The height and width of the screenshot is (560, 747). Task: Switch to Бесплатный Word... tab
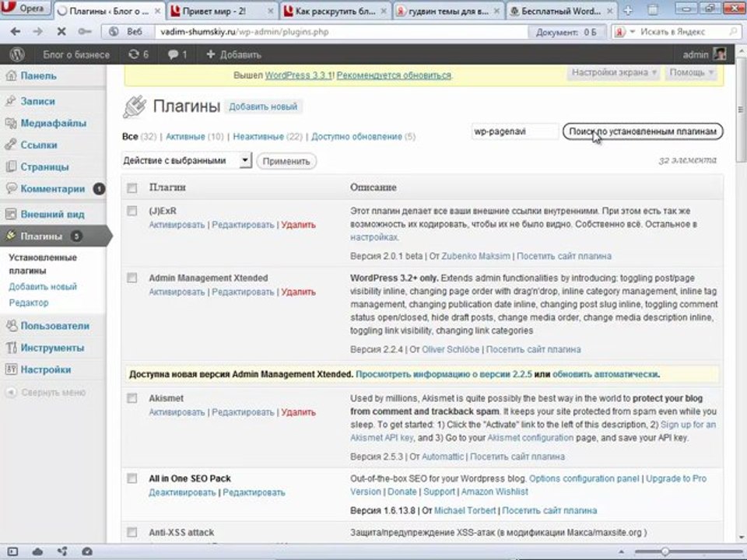(561, 10)
